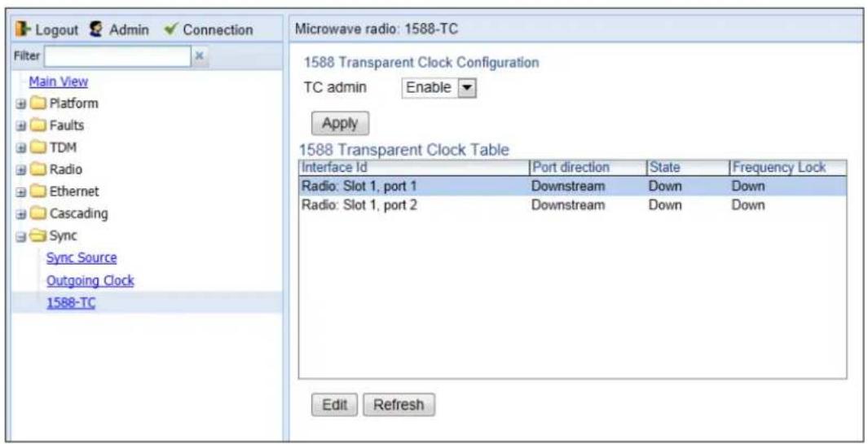Click the Logout door icon
The width and height of the screenshot is (868, 444).
24,29
